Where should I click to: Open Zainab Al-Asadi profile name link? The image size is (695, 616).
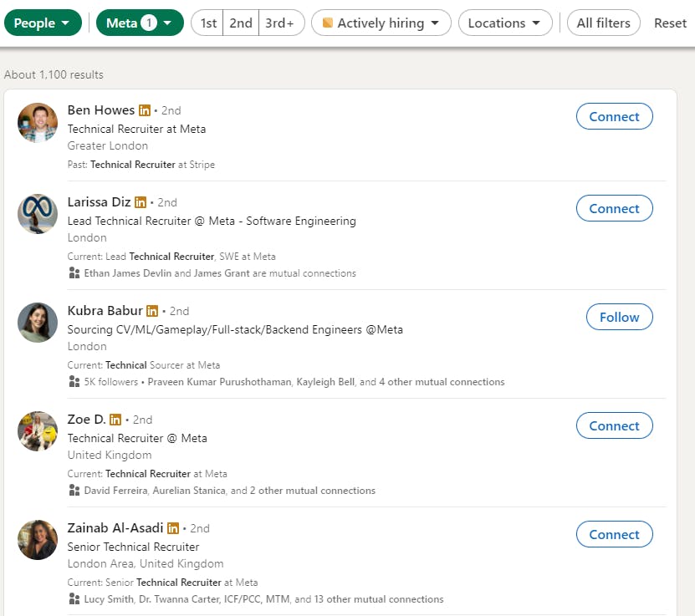(x=115, y=528)
